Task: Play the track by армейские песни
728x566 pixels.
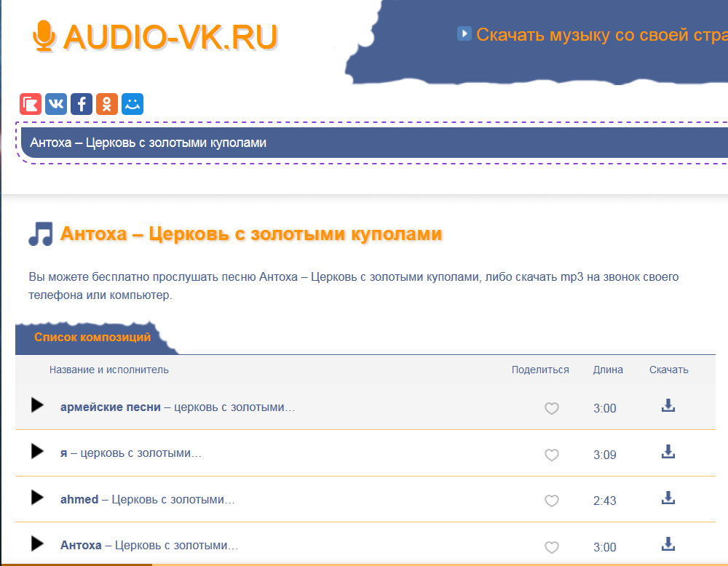Action: pyautogui.click(x=36, y=406)
